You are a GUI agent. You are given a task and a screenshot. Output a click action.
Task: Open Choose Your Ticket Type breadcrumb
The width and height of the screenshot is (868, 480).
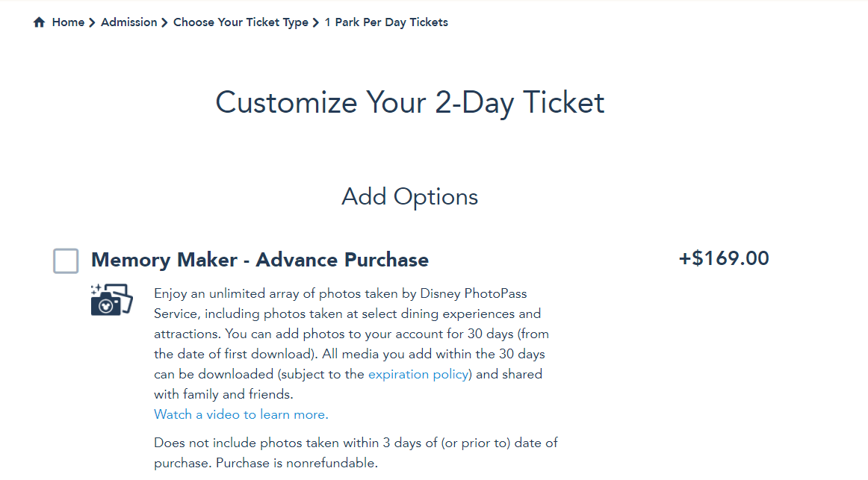pos(241,22)
